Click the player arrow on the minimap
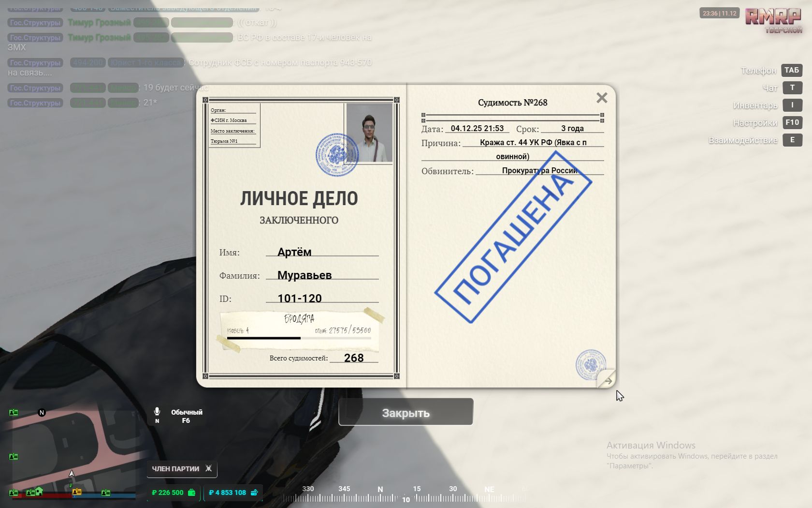This screenshot has width=812, height=508. pos(72,473)
